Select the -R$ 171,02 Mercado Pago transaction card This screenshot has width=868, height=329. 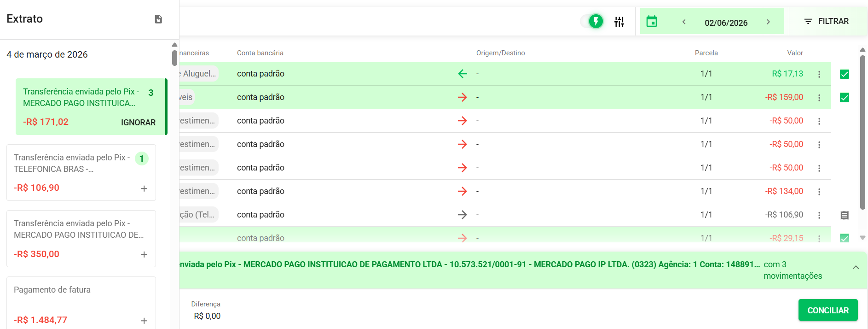coord(91,106)
